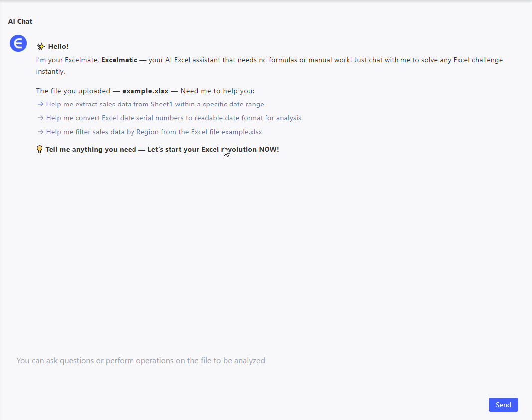Pick 'filter sales data by Region' suggestion
Image resolution: width=532 pixels, height=420 pixels.
(x=154, y=132)
